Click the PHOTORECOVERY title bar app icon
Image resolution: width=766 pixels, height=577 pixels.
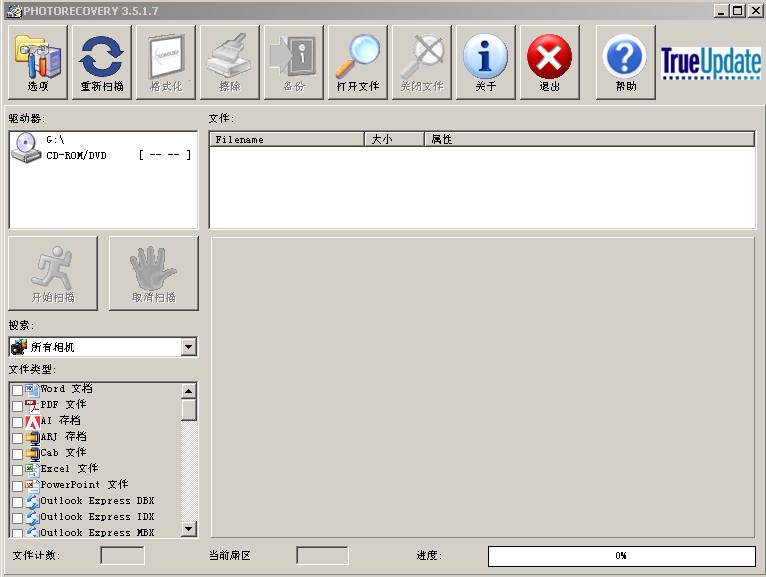14,11
